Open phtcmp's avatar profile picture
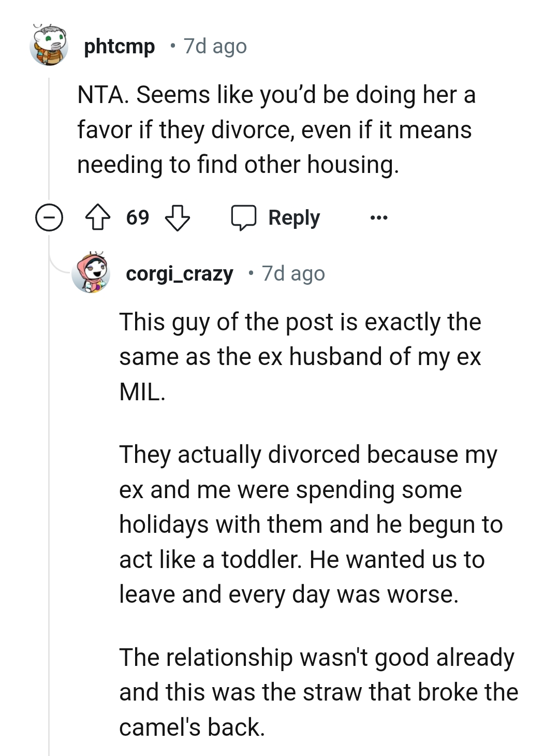Screen dimensions: 559x756 49,46
